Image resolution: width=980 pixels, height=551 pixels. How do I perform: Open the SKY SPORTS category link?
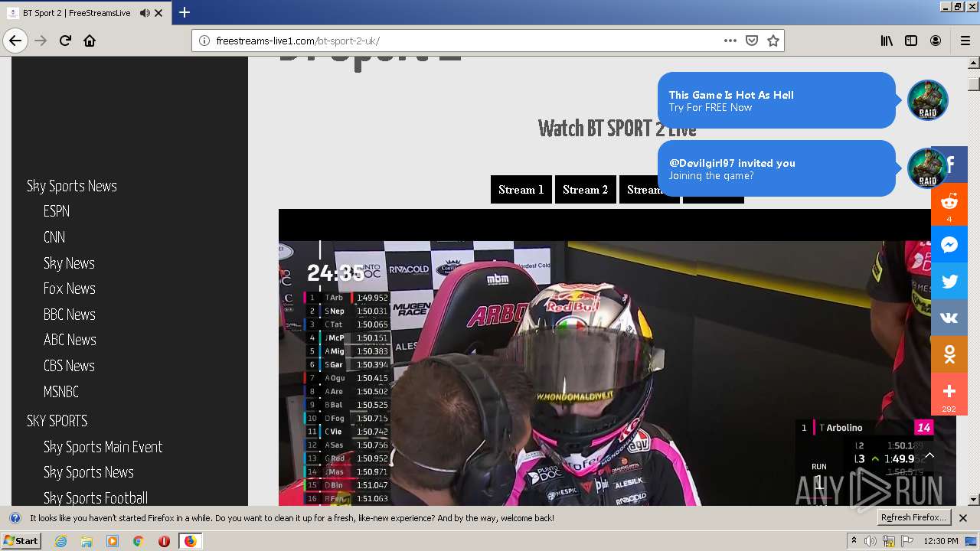pyautogui.click(x=57, y=421)
